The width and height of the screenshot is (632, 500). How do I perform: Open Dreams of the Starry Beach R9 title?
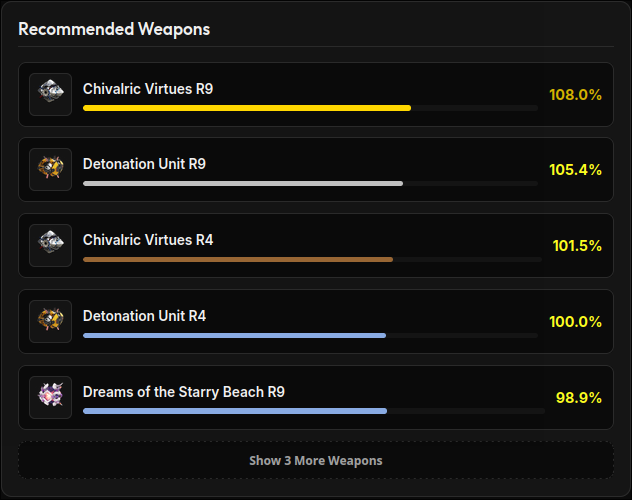[x=184, y=392]
